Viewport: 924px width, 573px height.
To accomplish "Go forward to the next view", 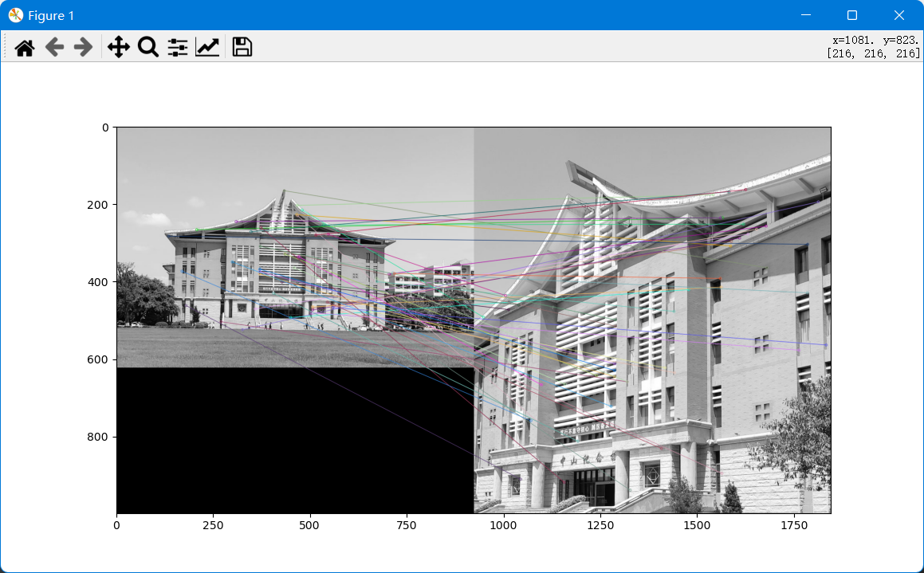I will 83,47.
